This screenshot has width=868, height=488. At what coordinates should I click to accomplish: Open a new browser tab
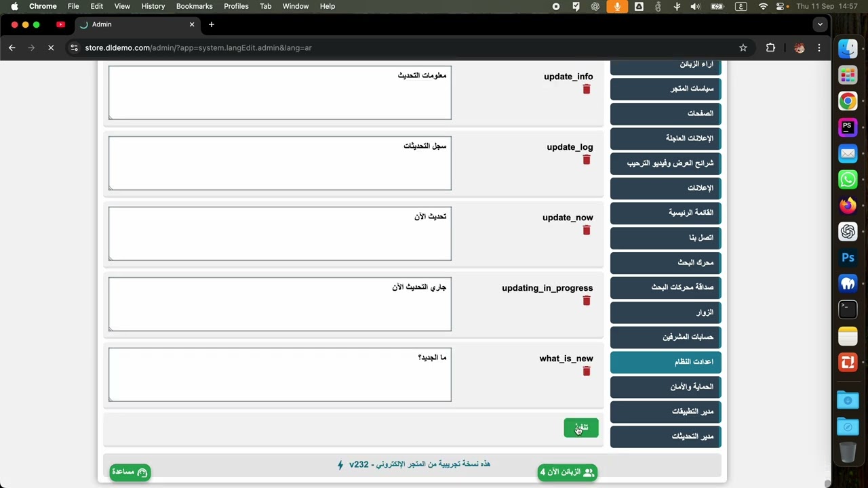[212, 24]
